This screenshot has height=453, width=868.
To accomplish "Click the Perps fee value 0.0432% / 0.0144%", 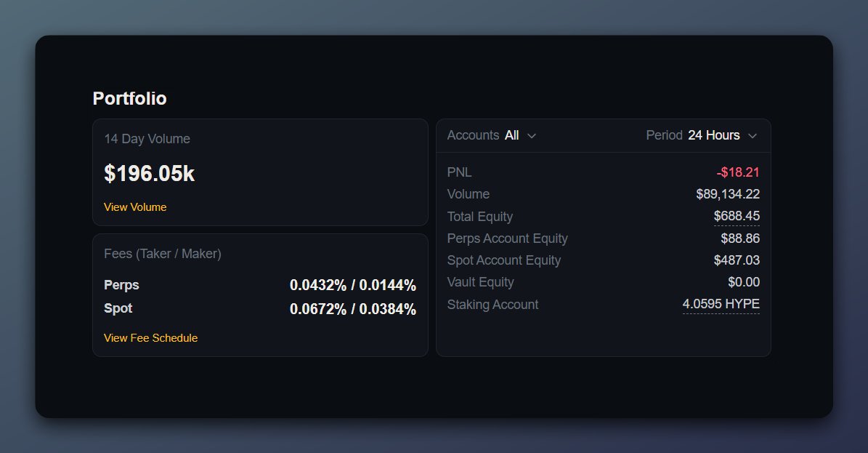I will pos(352,285).
